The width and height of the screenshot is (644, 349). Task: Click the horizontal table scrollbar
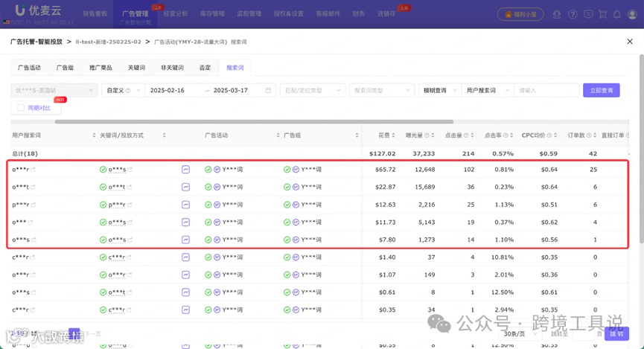tap(254, 122)
